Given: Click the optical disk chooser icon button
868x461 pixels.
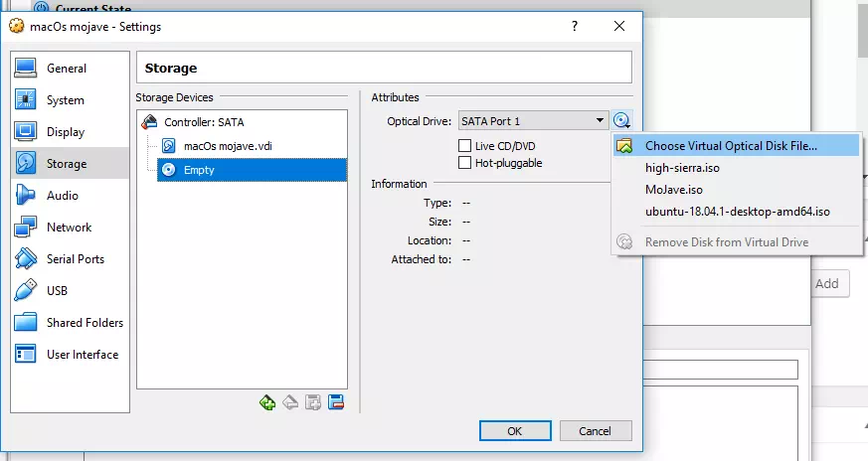Looking at the screenshot, I should coord(621,120).
